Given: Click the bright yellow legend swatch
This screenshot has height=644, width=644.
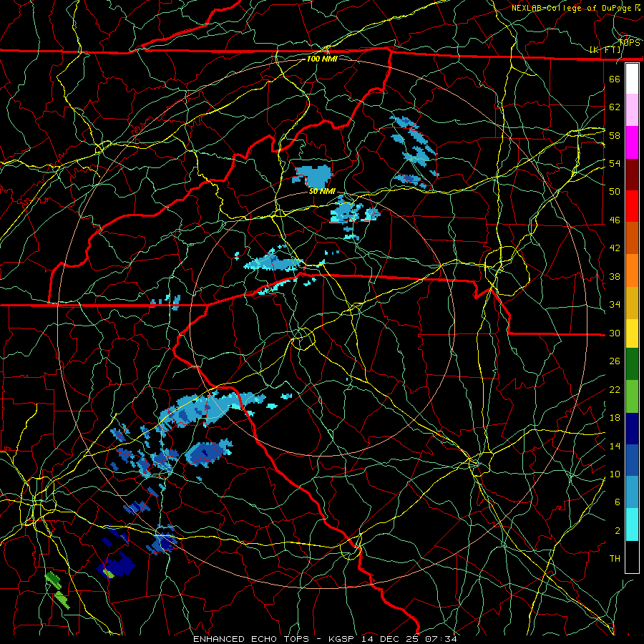Looking at the screenshot, I should coord(632,333).
